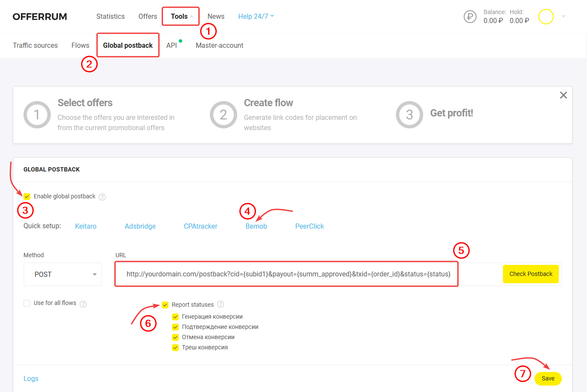
Task: Choose PeerClick quick setup
Action: pyautogui.click(x=310, y=226)
